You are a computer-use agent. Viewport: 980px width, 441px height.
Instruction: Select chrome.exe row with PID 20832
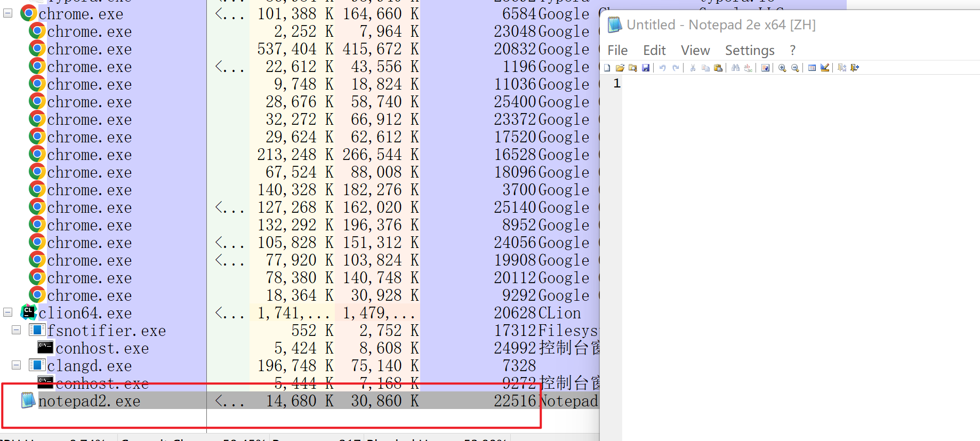coord(300,49)
